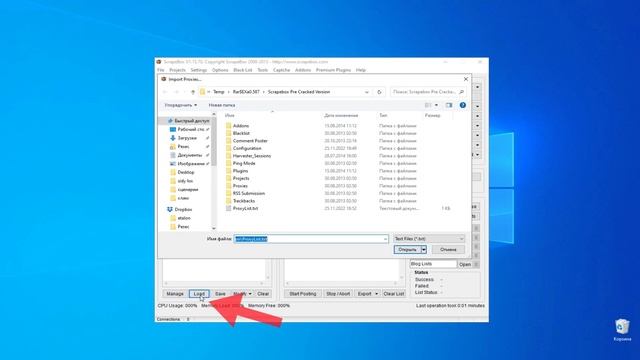Select Документы in sidebar
The height and width of the screenshot is (360, 640).
click(x=189, y=155)
